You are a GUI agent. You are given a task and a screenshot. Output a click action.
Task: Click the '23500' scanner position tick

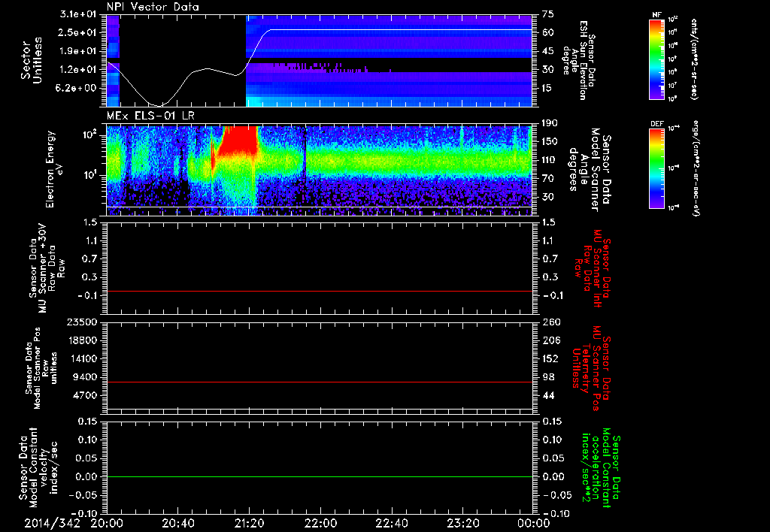click(82, 322)
